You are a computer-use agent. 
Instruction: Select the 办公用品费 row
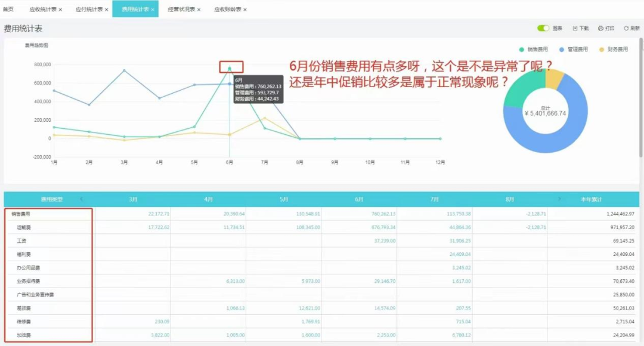coord(321,267)
